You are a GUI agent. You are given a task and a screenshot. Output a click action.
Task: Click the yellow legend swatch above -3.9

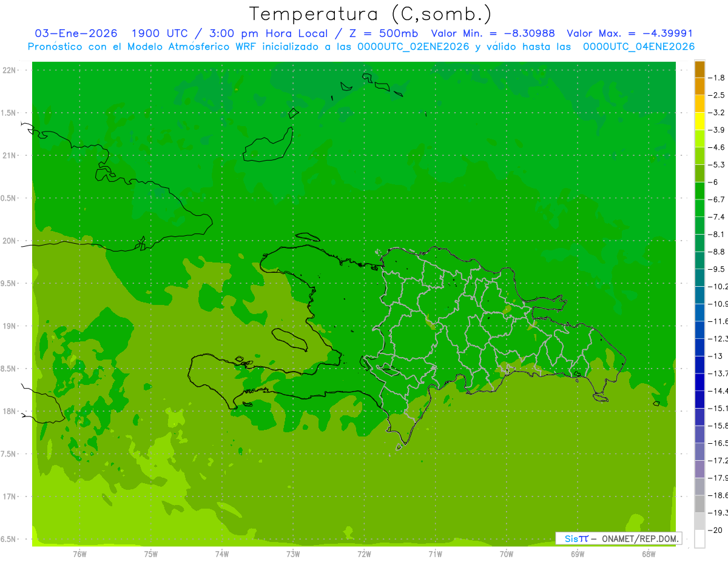(x=699, y=121)
